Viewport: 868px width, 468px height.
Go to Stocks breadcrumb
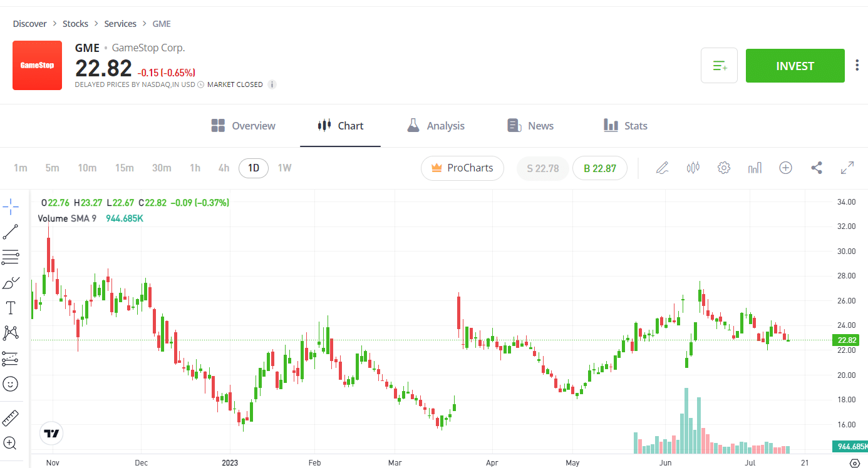(75, 24)
